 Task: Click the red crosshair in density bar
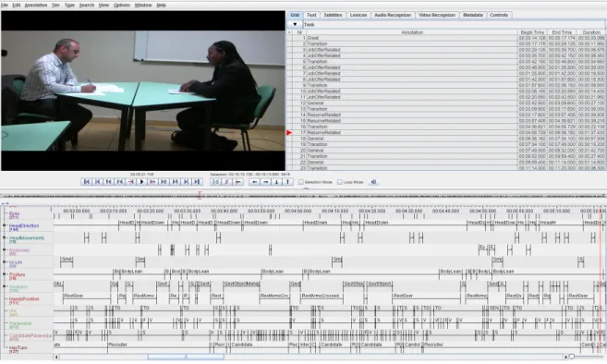coord(200,195)
